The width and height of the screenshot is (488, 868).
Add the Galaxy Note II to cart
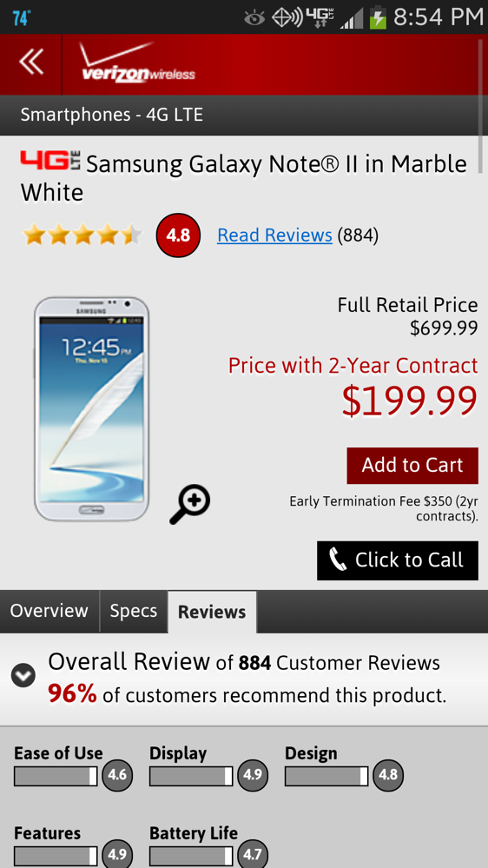(412, 466)
